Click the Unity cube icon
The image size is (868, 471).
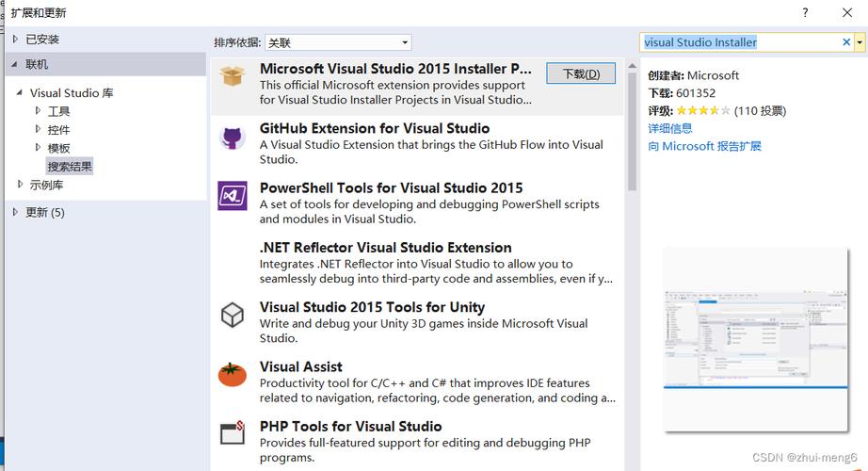click(233, 315)
